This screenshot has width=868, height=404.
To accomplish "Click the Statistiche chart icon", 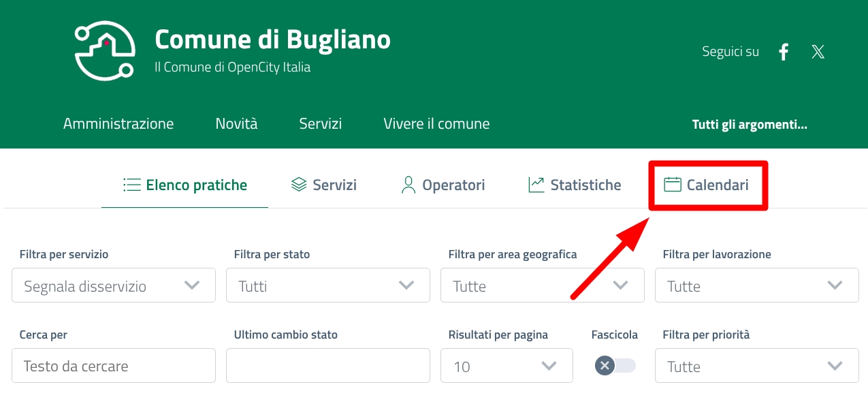I will pos(536,185).
